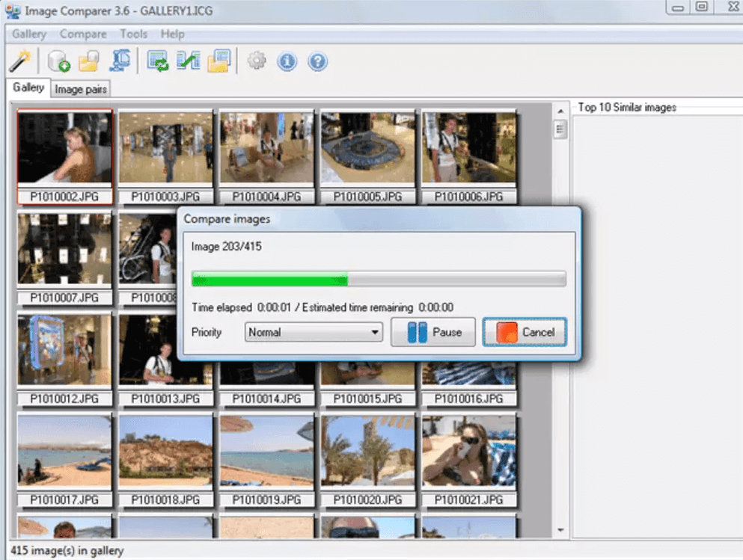Pause the image comparison
Screen dimensions: 743x560
point(432,332)
